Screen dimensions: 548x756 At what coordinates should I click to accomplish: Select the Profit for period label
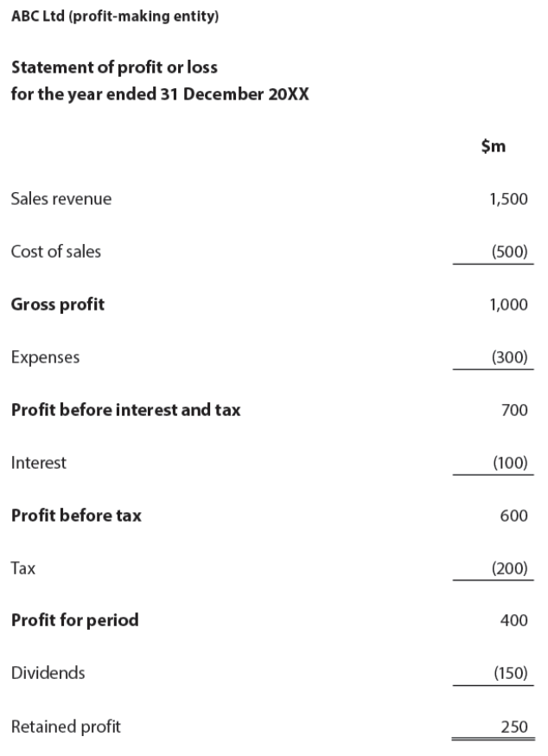click(74, 620)
